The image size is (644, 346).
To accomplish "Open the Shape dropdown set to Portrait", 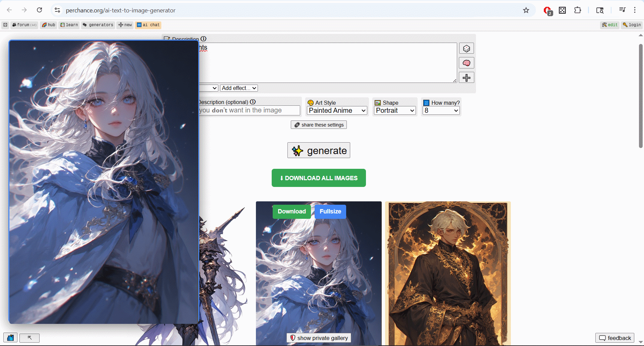I will (395, 110).
